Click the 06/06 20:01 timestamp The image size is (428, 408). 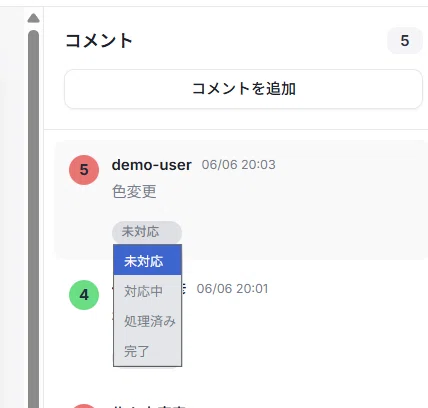pyautogui.click(x=232, y=289)
